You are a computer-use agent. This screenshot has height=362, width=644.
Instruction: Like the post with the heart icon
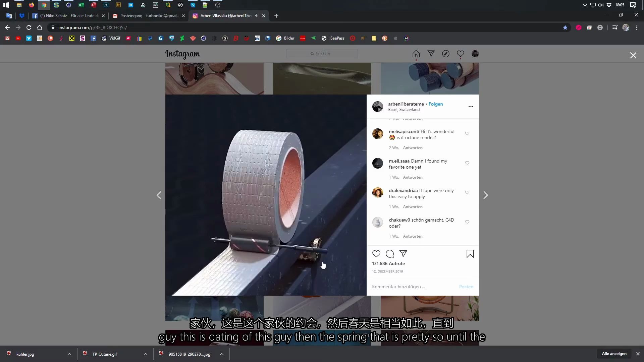[376, 254]
